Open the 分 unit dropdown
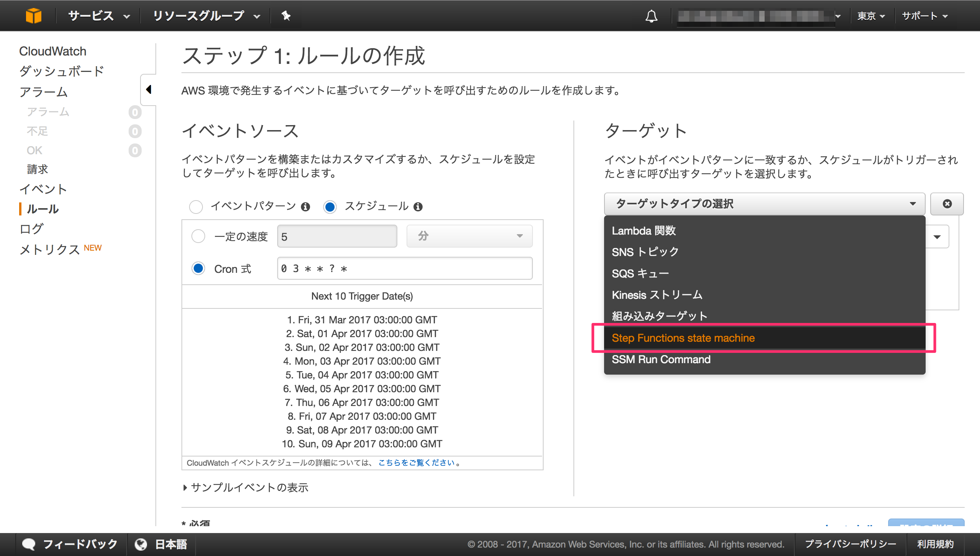Viewport: 980px width, 556px height. point(469,236)
